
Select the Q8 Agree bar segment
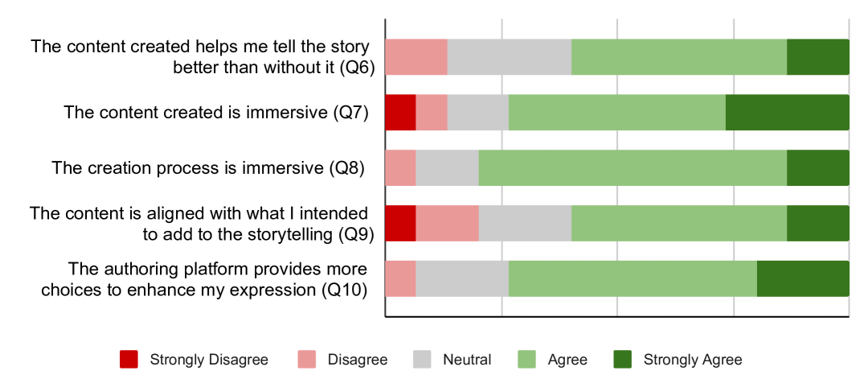tap(633, 168)
